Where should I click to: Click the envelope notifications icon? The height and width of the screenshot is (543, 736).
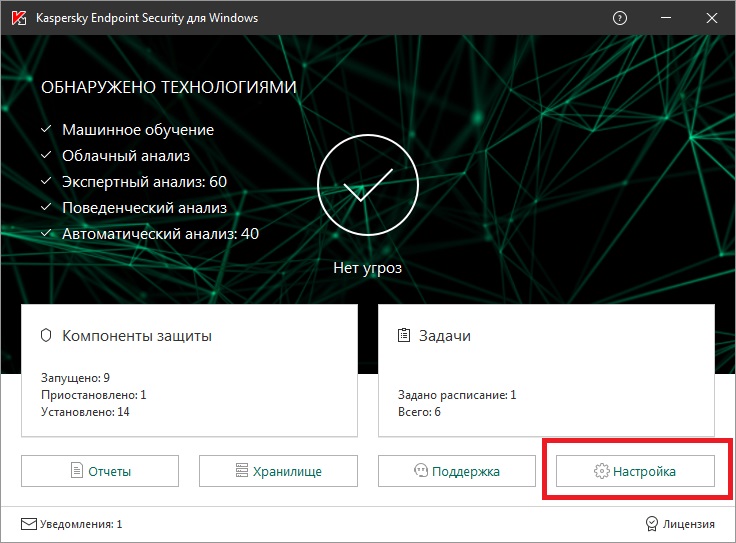[x=29, y=524]
